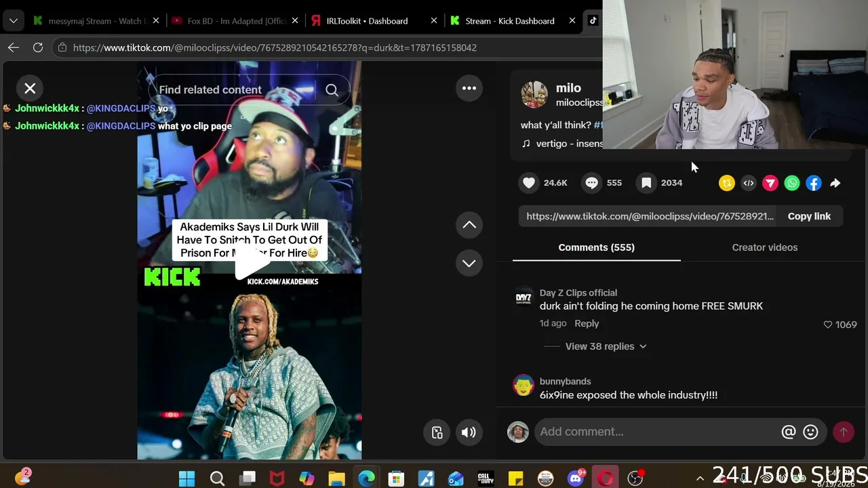Open the three-dot more options menu
The image size is (868, 488).
coord(469,88)
